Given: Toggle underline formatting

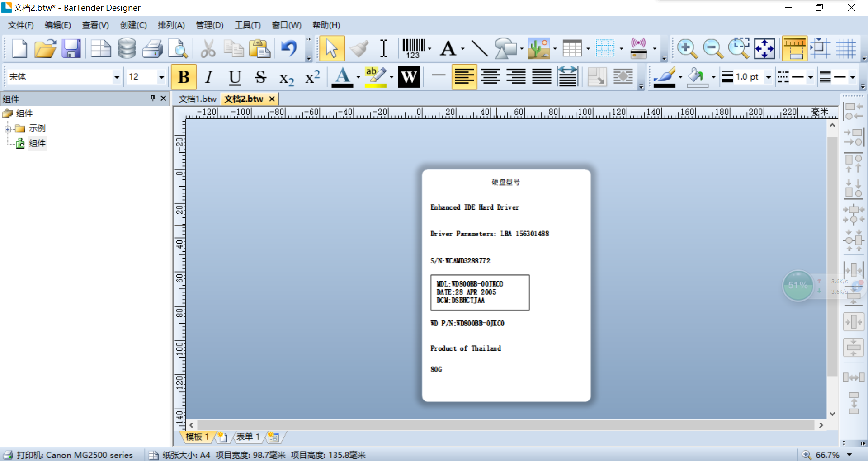Looking at the screenshot, I should (235, 77).
